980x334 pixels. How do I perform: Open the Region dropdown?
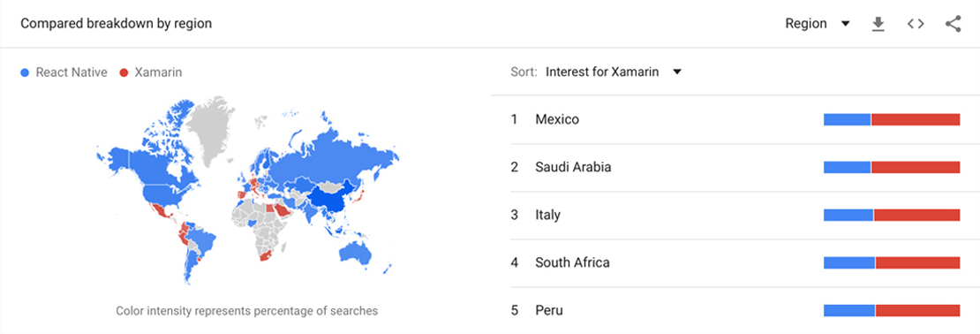click(x=818, y=24)
